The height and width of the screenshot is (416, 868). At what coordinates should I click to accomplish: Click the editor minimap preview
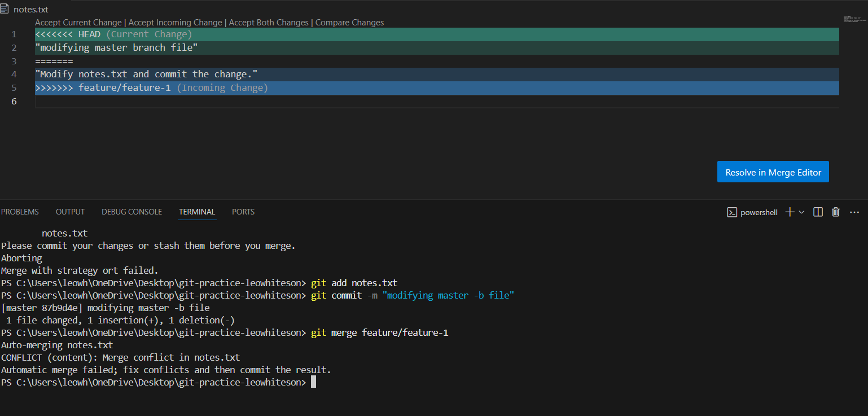click(x=855, y=20)
